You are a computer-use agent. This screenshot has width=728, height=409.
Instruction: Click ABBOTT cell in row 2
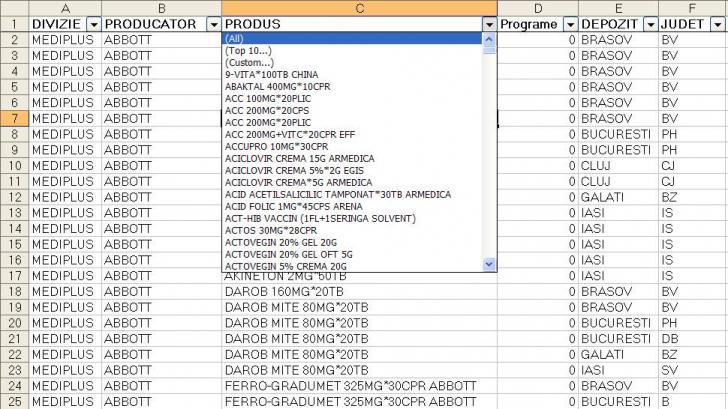tap(162, 40)
